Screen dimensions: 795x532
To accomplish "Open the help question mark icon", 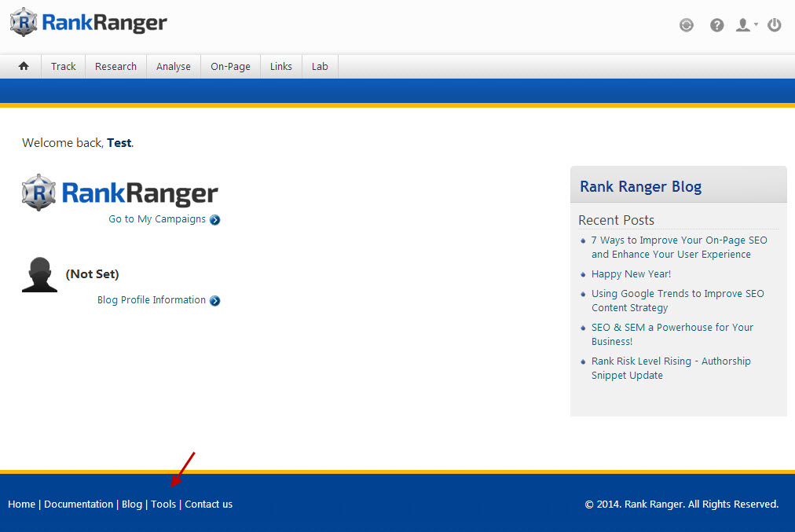I will pyautogui.click(x=716, y=25).
